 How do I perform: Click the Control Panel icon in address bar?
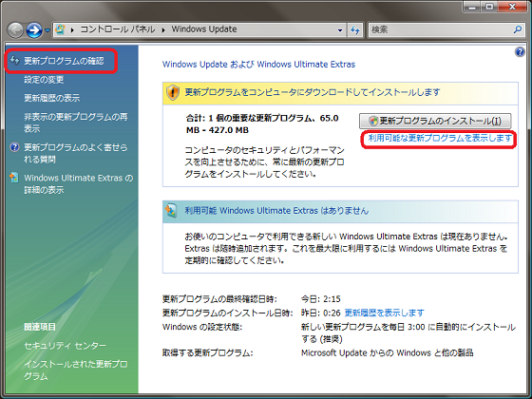point(61,29)
